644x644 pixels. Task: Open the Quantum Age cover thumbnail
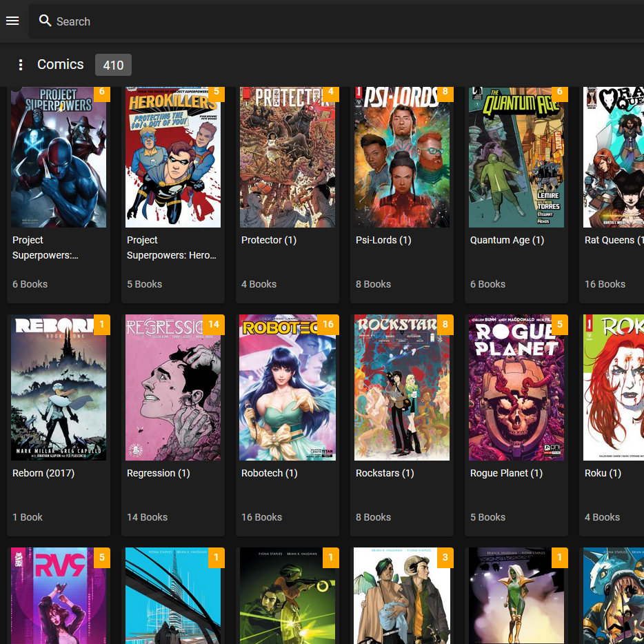pyautogui.click(x=516, y=159)
